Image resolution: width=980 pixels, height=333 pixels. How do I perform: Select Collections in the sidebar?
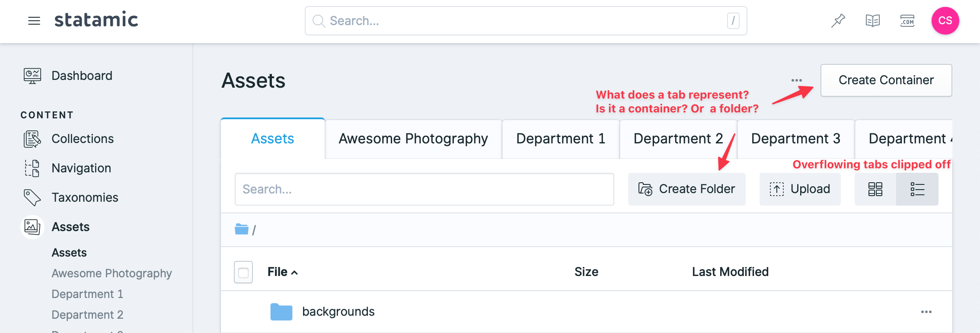click(x=82, y=139)
